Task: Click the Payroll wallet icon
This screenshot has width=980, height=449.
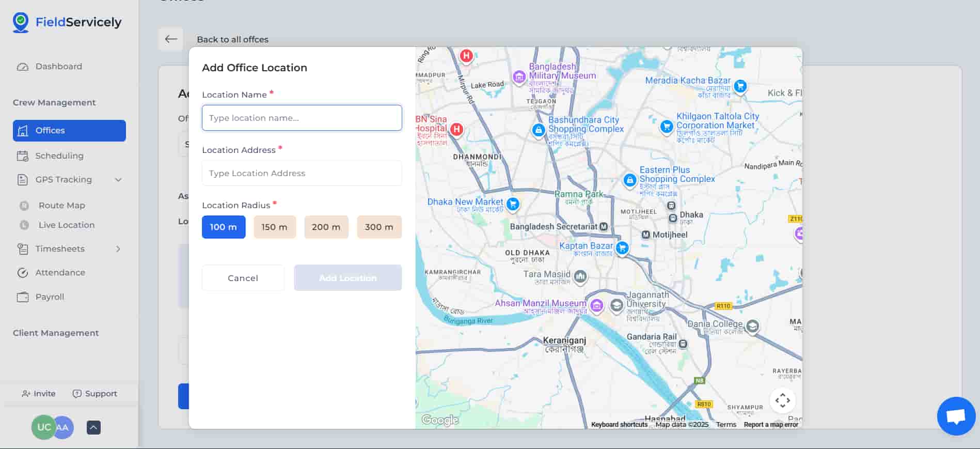Action: [23, 297]
